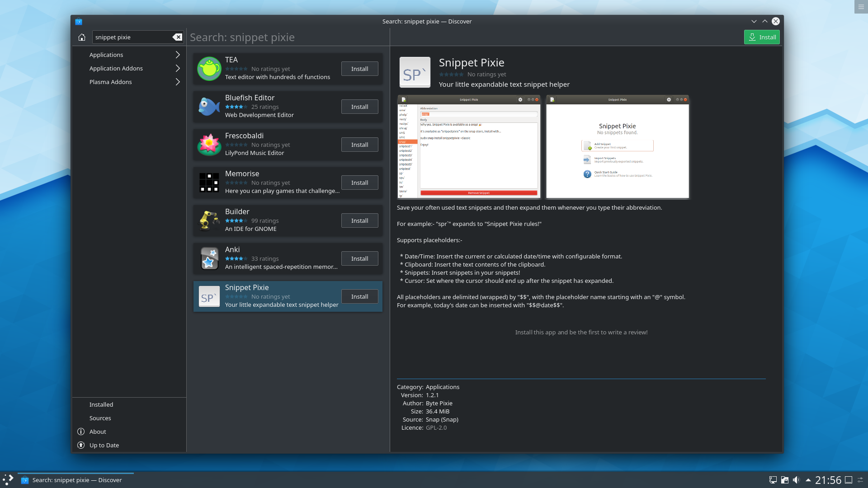Viewport: 868px width, 488px height.
Task: Open Application Addons in the sidebar
Action: pyautogui.click(x=116, y=68)
